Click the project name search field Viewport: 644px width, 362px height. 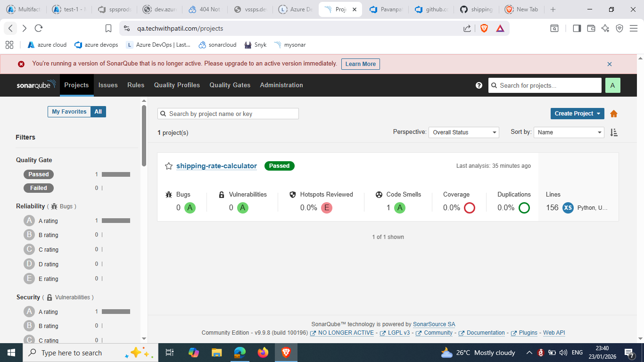[x=228, y=114]
